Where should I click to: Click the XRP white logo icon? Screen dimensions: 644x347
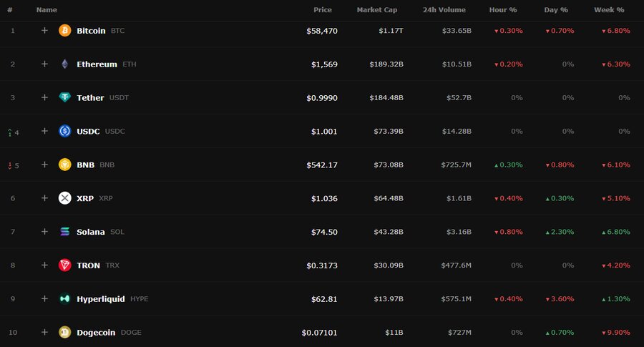pos(64,198)
